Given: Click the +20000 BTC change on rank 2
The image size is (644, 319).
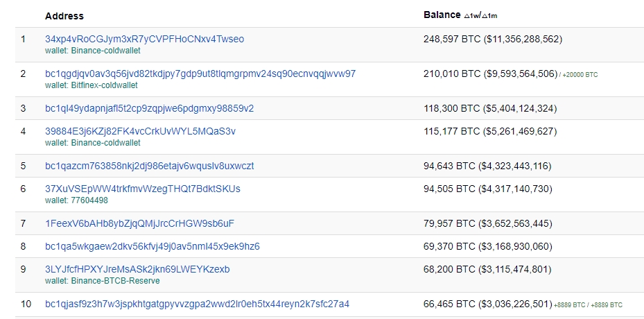Looking at the screenshot, I should [x=580, y=74].
